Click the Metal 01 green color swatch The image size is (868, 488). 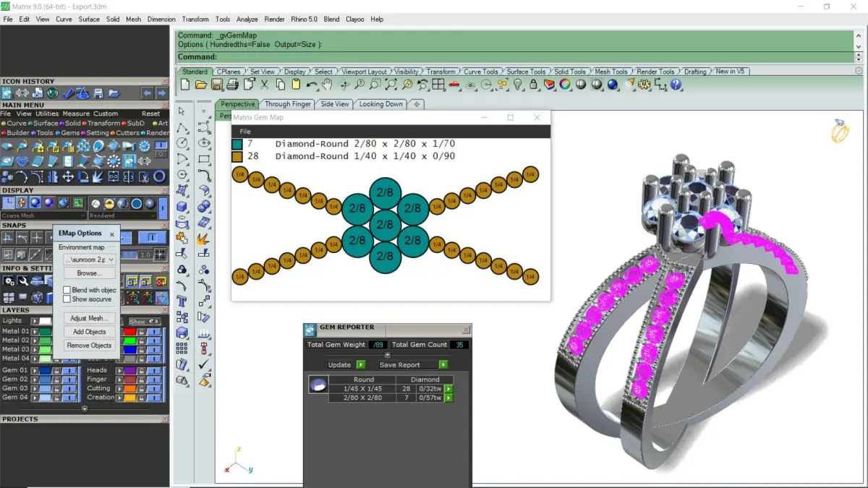46,331
